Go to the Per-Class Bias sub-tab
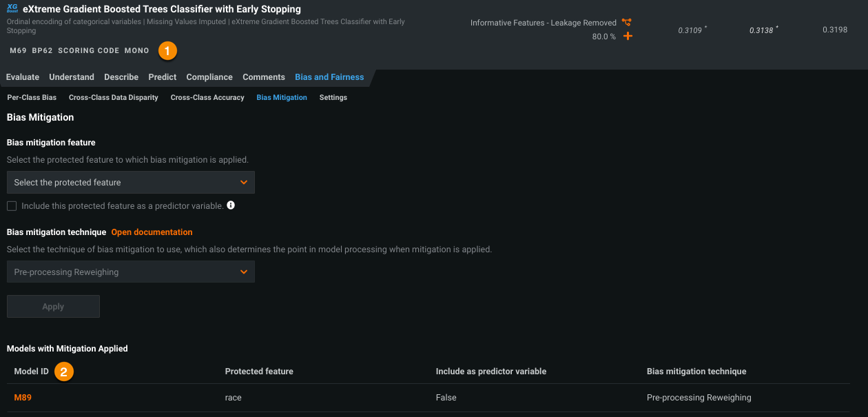The width and height of the screenshot is (868, 417). pyautogui.click(x=32, y=98)
